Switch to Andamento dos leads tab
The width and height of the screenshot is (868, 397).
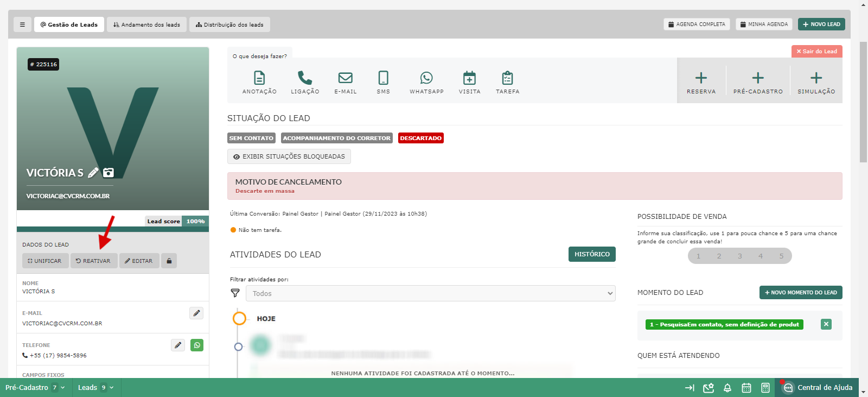(x=146, y=24)
